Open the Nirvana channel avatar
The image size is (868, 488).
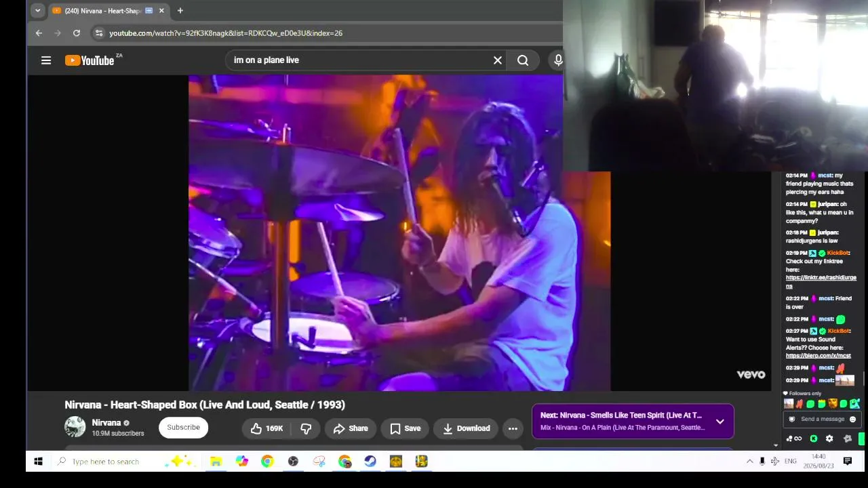tap(75, 427)
